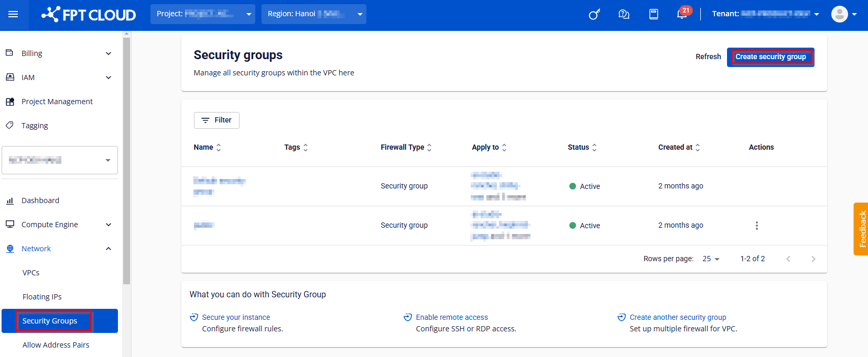Click the Create security group button
This screenshot has height=357, width=868.
(770, 57)
